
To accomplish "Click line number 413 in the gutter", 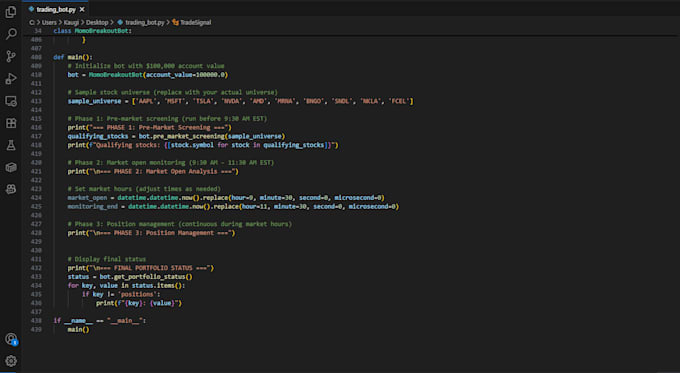I will [x=36, y=101].
